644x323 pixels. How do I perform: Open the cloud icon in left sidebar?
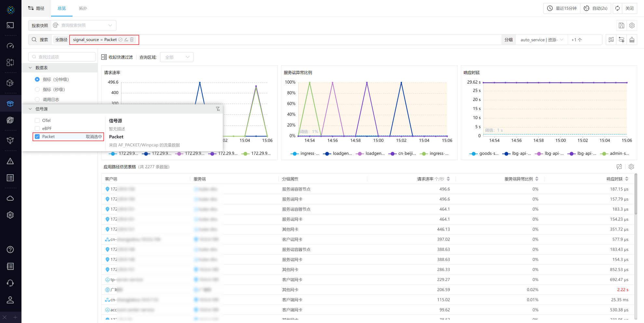(x=10, y=198)
